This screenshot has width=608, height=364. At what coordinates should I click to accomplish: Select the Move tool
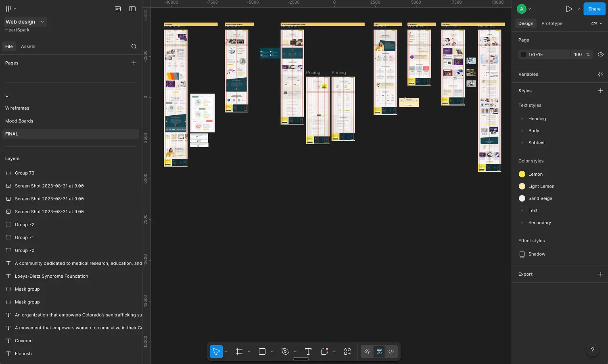click(x=216, y=352)
